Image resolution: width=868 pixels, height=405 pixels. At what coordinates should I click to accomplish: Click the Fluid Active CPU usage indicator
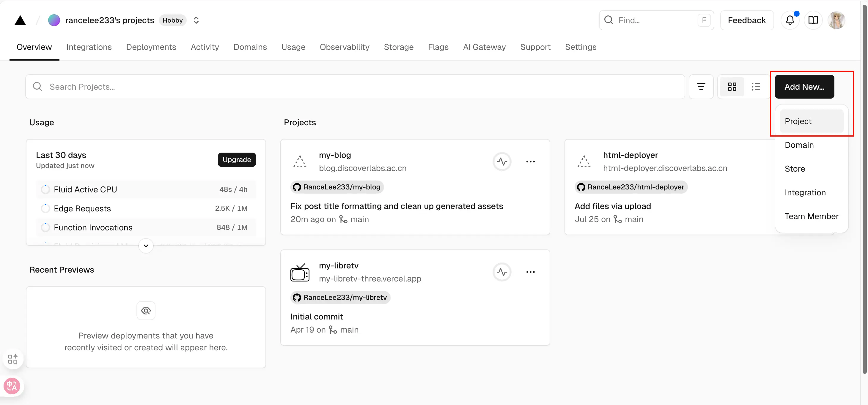[x=45, y=189]
